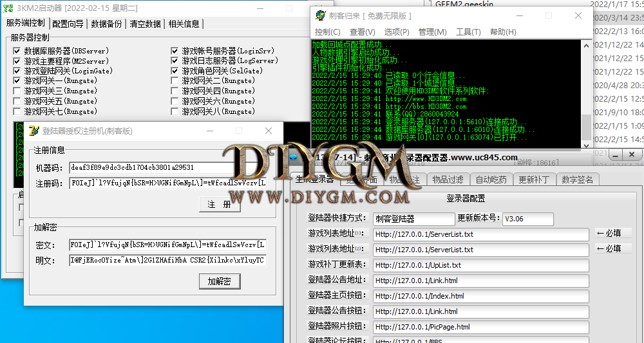
Task: Click 登陆器主页按钮 Index.html field
Action: [x=481, y=296]
